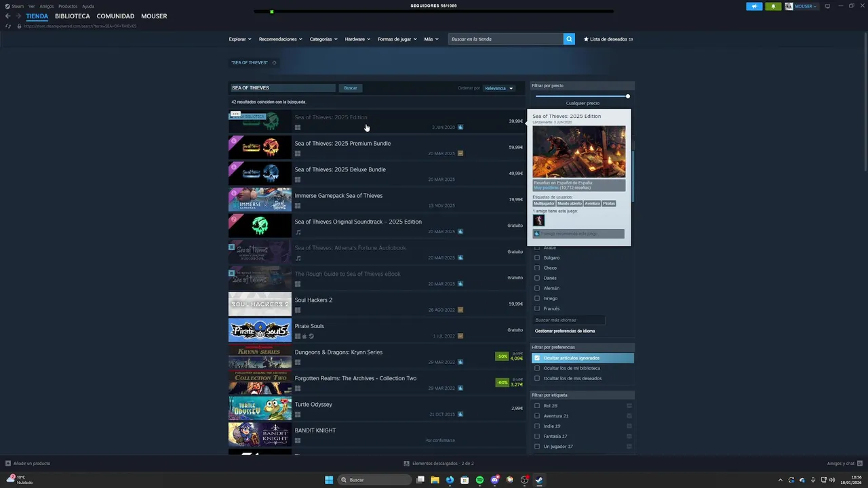
Task: Click the MOUSER profile avatar
Action: coord(789,6)
